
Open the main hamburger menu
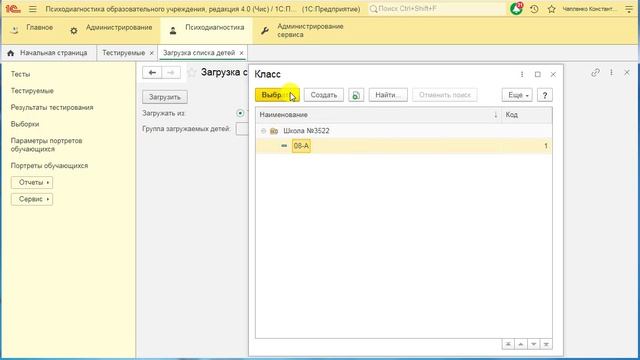click(x=33, y=9)
